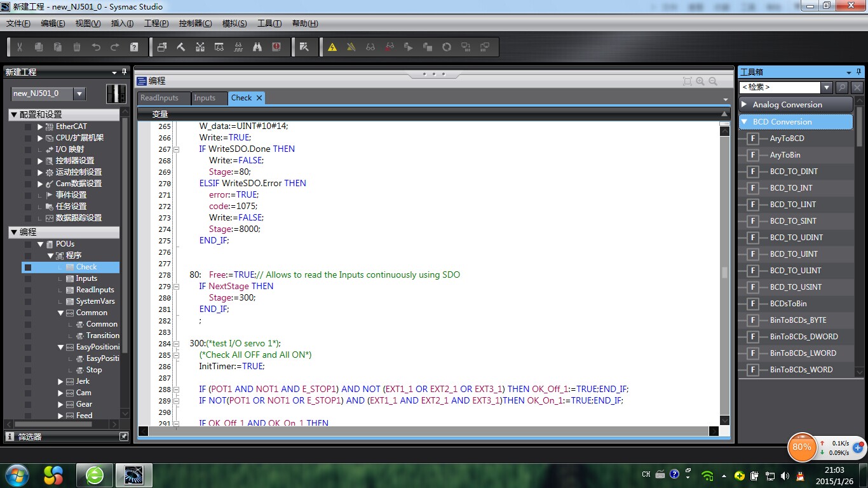Toggle the square box beside EtherCAT

(x=28, y=126)
